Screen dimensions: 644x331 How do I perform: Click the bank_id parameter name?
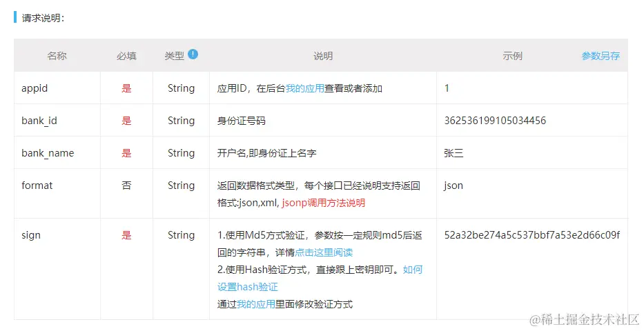pyautogui.click(x=39, y=121)
